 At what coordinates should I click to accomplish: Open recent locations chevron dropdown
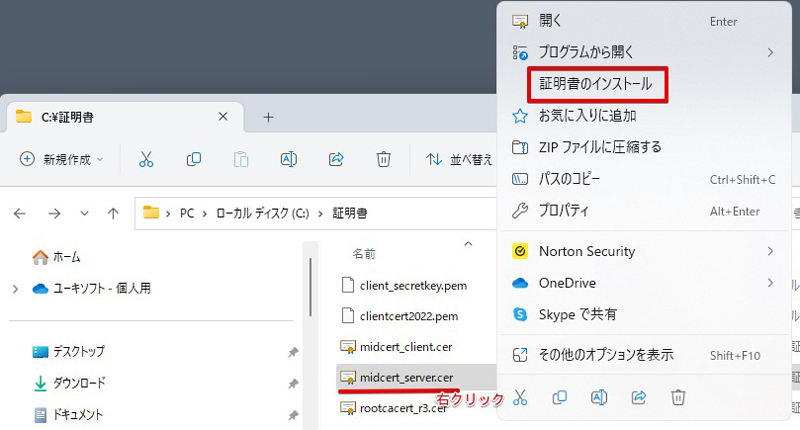click(84, 213)
